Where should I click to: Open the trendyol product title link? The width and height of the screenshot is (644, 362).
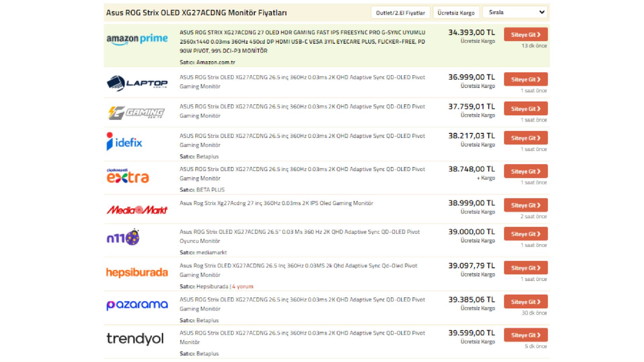point(302,338)
